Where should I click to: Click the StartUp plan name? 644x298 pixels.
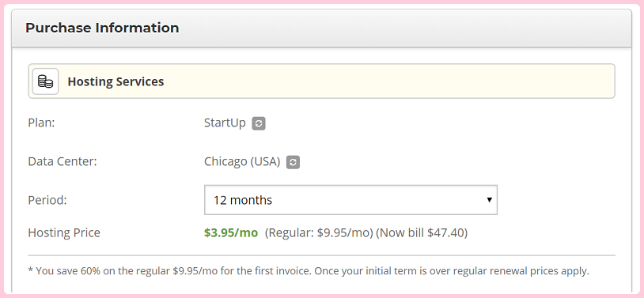point(225,123)
